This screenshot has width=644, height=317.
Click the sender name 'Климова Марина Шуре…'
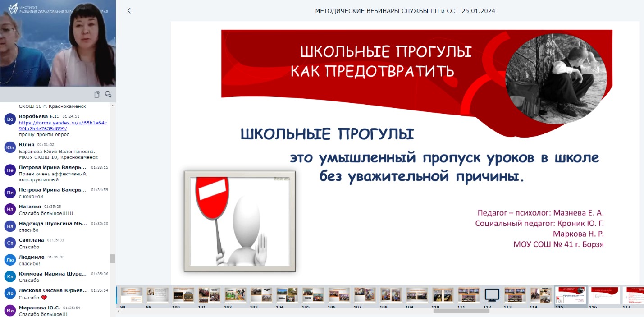pyautogui.click(x=53, y=274)
